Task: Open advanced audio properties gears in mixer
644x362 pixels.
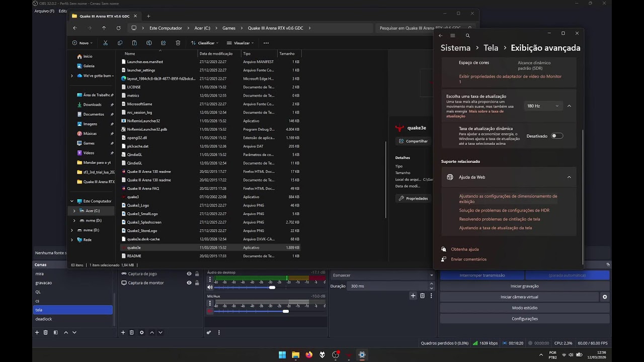Action: 209,332
